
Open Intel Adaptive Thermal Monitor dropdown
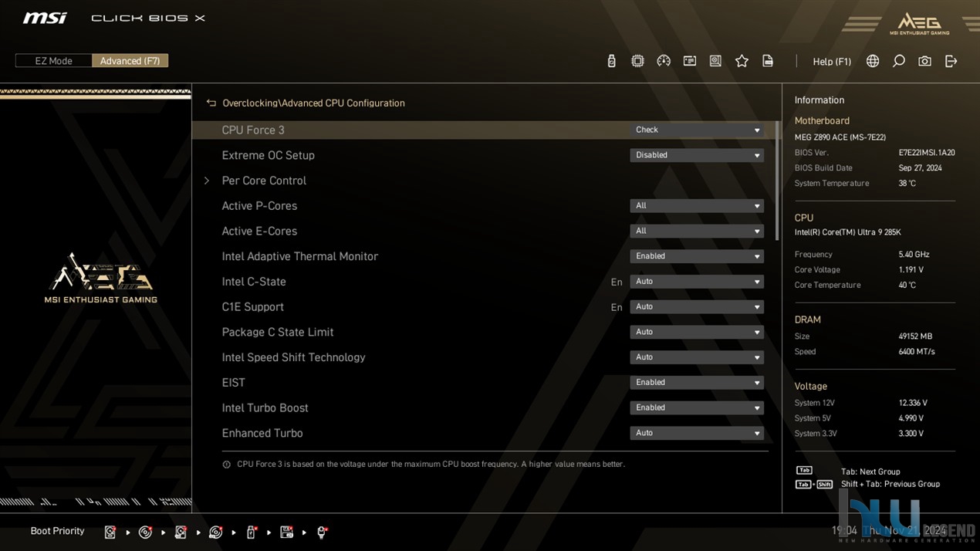(697, 256)
